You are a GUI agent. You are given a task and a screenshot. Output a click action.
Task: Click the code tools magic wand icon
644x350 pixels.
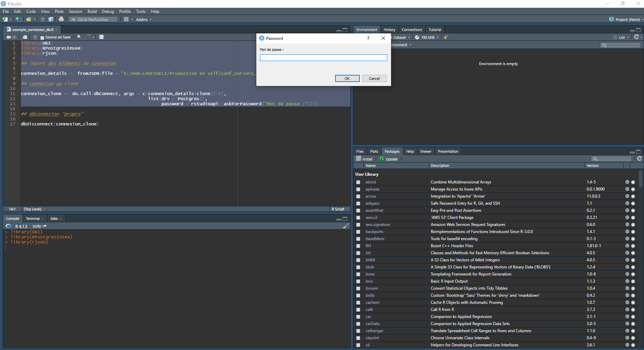tap(88, 37)
